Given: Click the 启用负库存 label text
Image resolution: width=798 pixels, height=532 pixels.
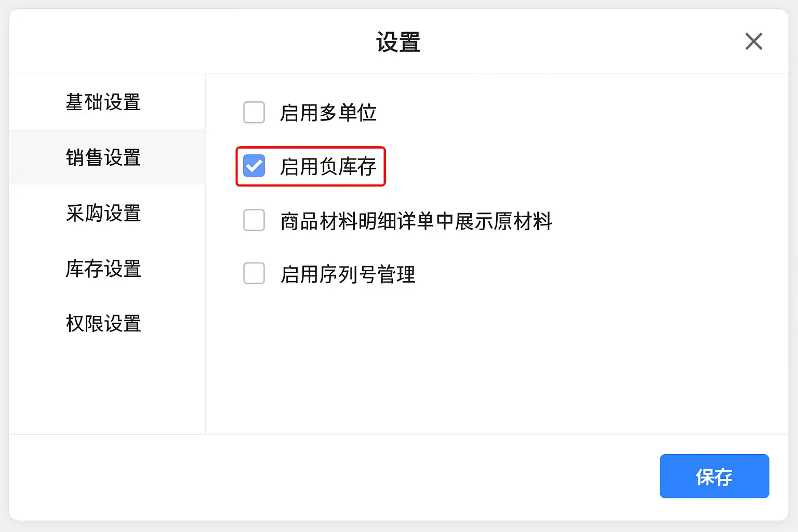Looking at the screenshot, I should pos(328,167).
